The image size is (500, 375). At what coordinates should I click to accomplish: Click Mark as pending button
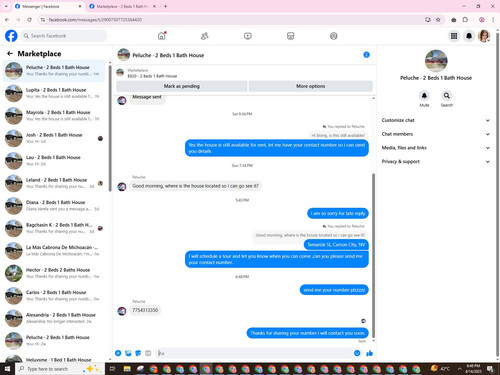tap(182, 86)
